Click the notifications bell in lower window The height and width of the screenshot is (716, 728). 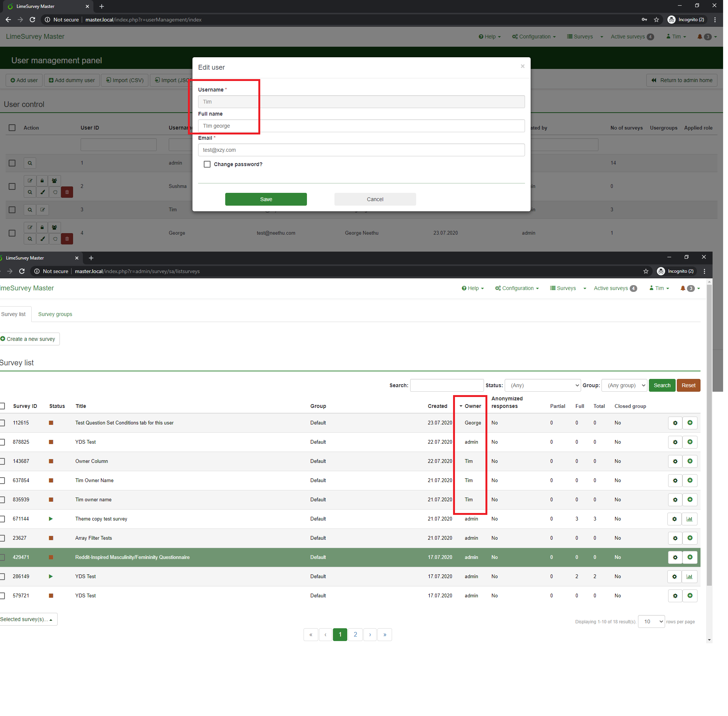coord(683,288)
